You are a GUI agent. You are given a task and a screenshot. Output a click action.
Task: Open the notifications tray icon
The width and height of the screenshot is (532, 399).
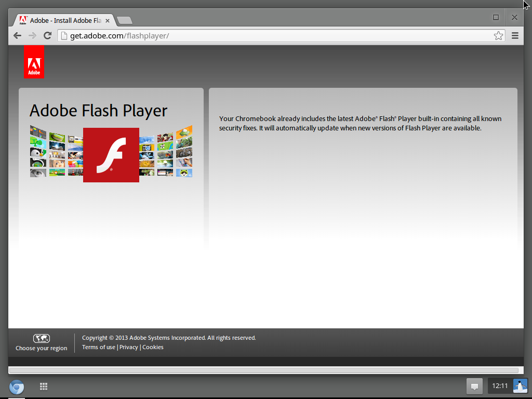(474, 386)
